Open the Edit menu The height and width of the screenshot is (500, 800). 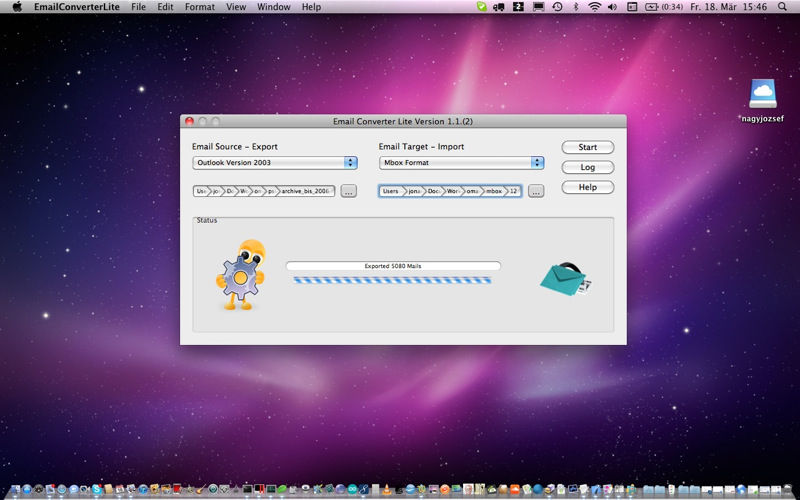point(165,7)
